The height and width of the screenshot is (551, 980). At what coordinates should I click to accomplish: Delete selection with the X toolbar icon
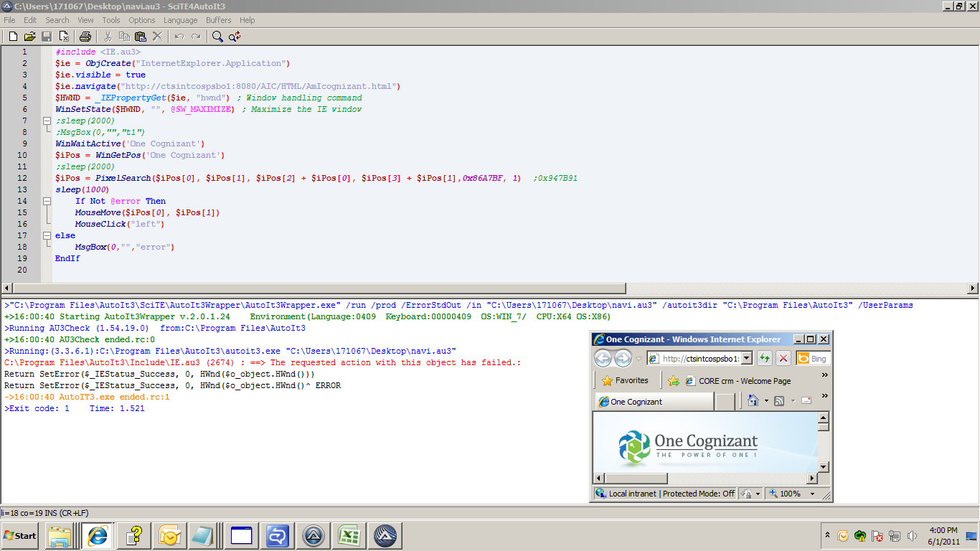click(158, 36)
